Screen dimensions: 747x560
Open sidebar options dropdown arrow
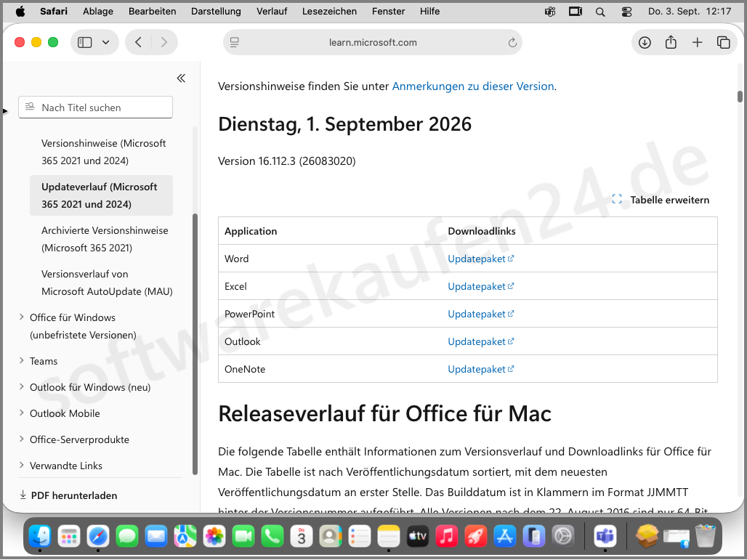tap(106, 42)
